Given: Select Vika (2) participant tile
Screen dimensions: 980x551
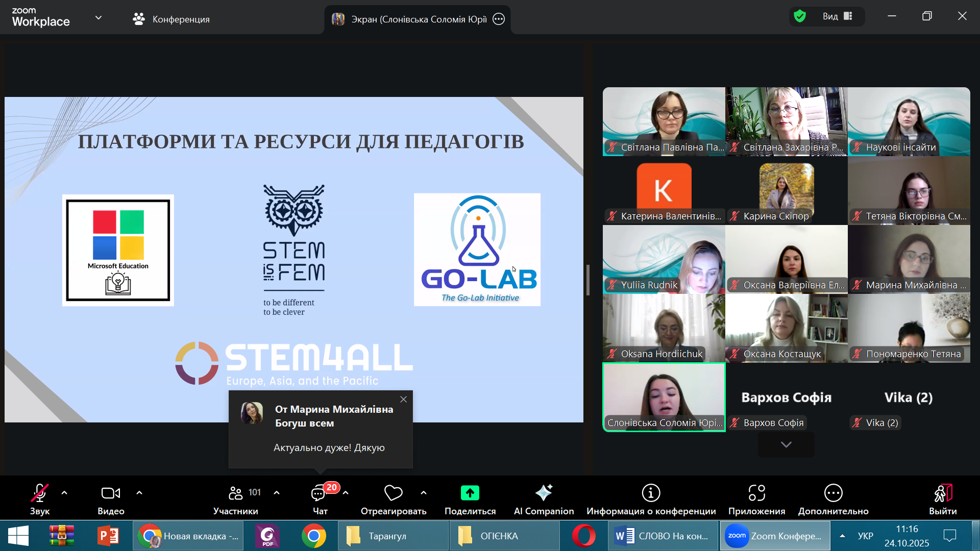Looking at the screenshot, I should tap(909, 397).
